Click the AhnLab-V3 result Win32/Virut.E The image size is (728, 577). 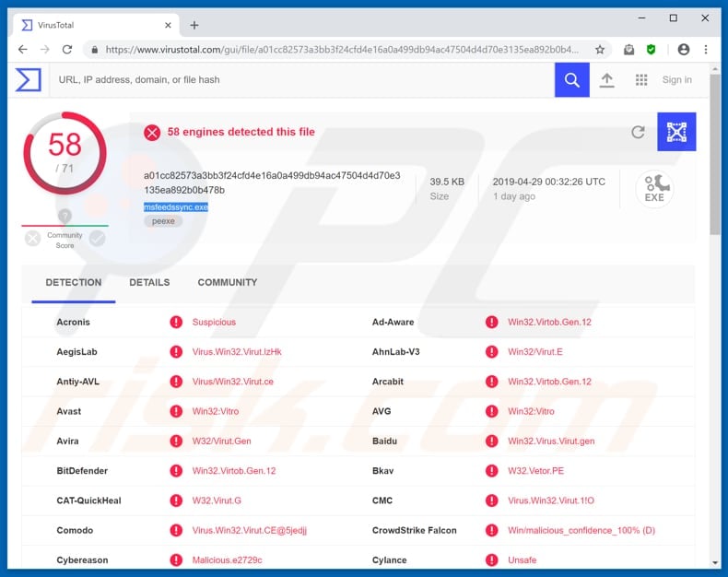(534, 352)
